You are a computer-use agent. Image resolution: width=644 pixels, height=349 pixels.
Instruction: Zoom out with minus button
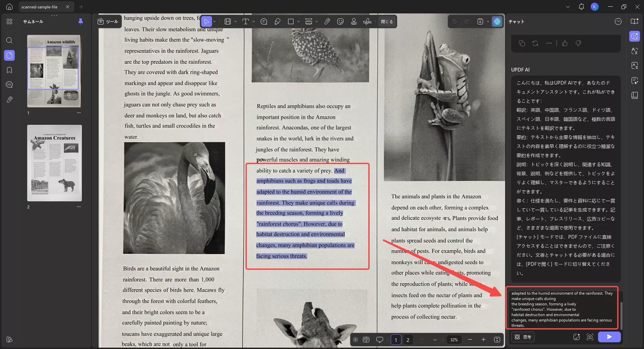[470, 340]
